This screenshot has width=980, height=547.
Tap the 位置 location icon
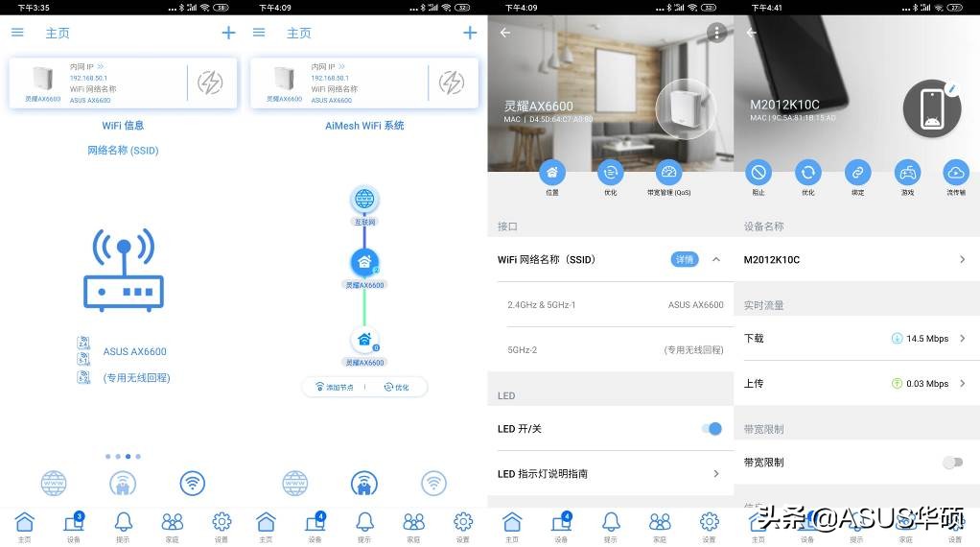pyautogui.click(x=552, y=172)
